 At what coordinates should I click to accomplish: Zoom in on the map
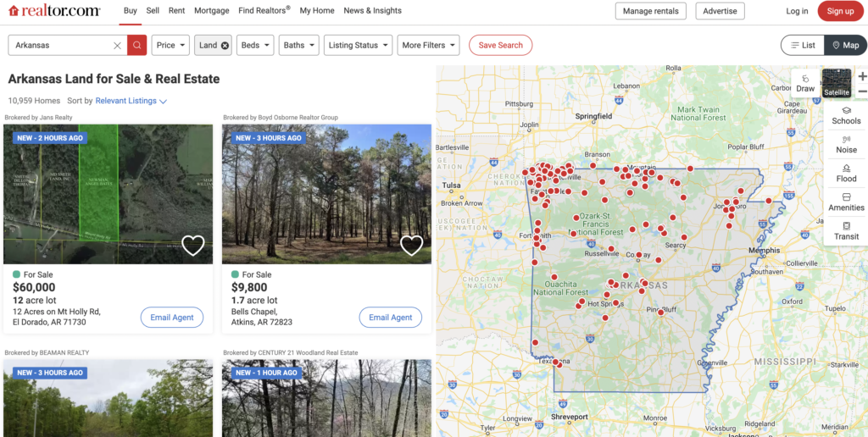point(862,76)
